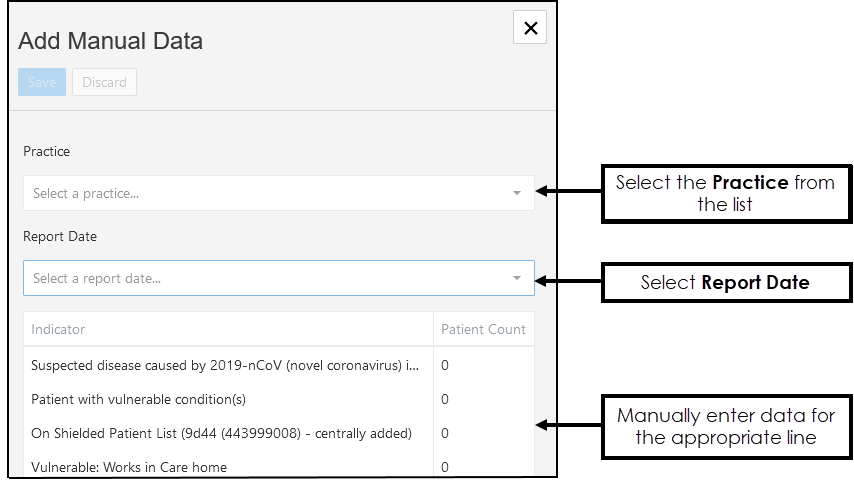This screenshot has width=854, height=480.
Task: Close the Add Manual Data dialog
Action: click(x=530, y=28)
